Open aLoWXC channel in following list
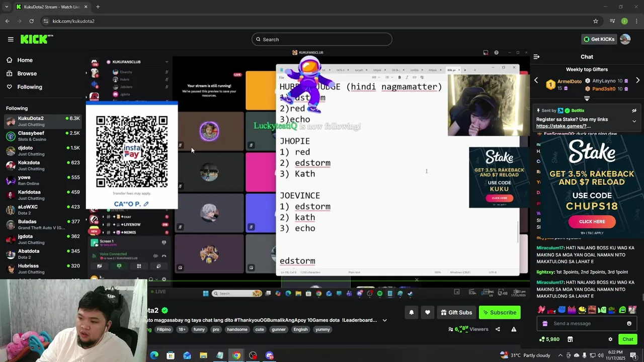Screen dimensions: 644x362 tap(43, 210)
